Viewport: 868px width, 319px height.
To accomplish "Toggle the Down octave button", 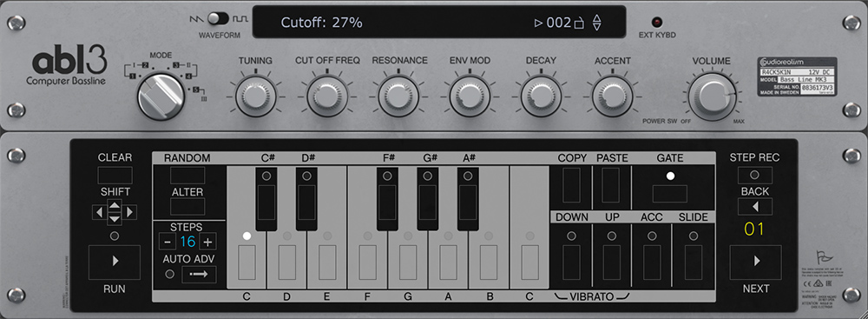I will (x=571, y=262).
